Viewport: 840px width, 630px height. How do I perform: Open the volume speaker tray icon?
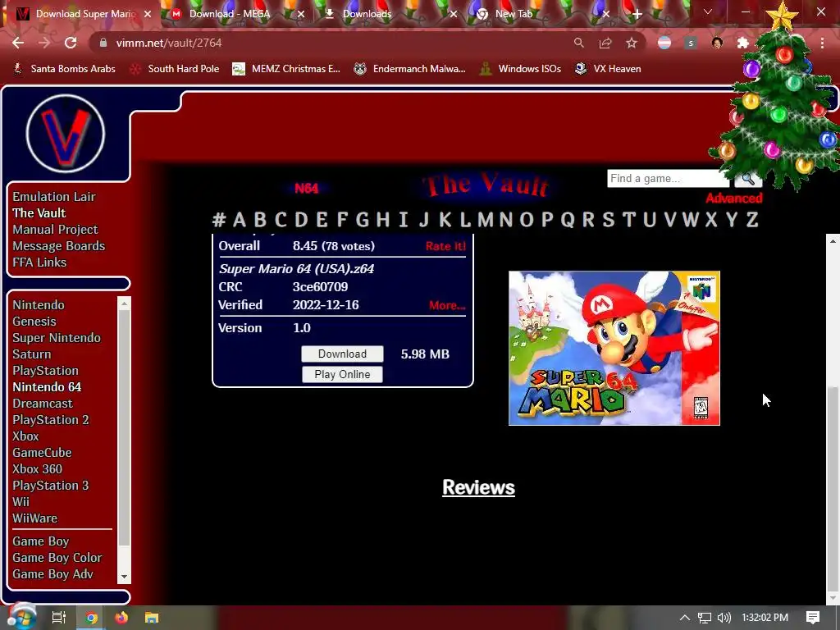(x=724, y=618)
